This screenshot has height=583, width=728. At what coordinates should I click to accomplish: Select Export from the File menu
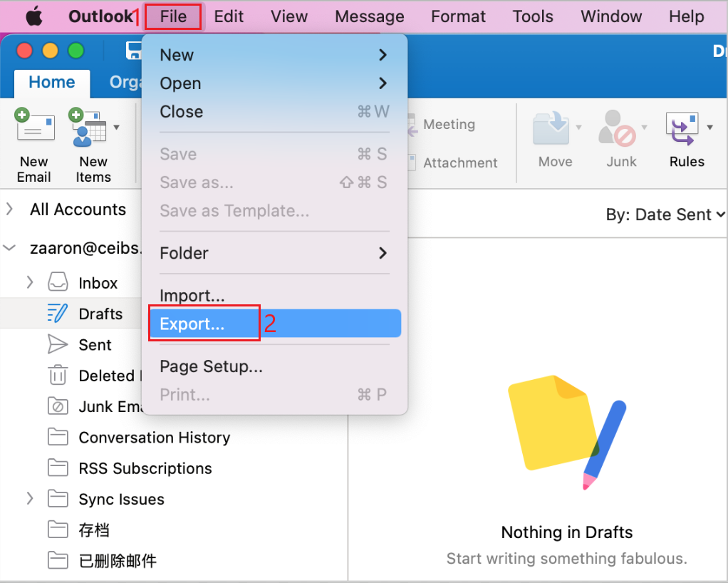point(192,323)
